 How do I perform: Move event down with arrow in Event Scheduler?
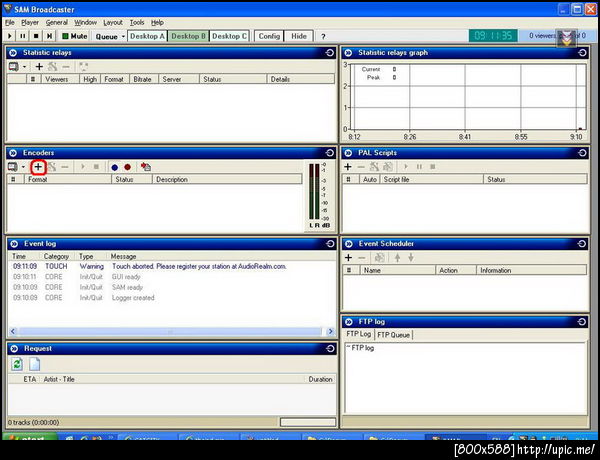click(411, 258)
